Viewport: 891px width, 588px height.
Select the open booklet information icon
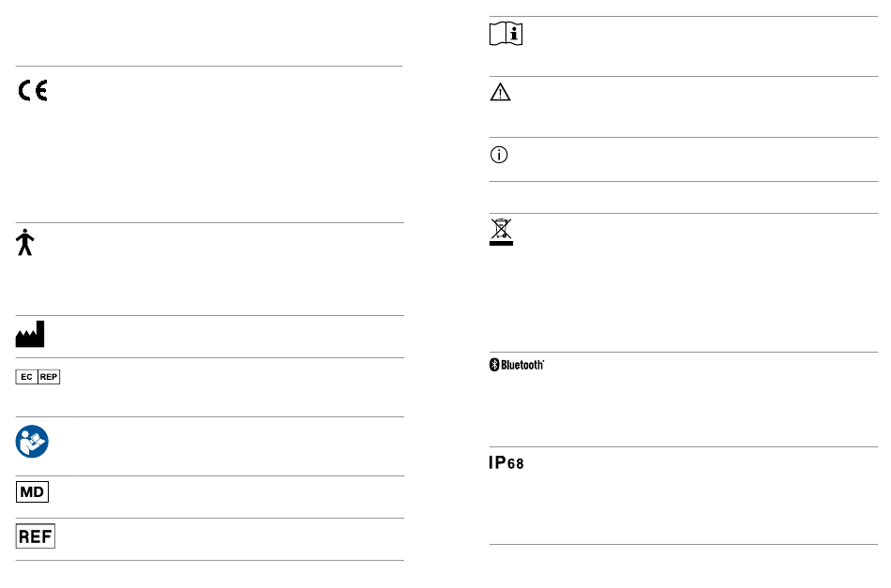click(506, 34)
